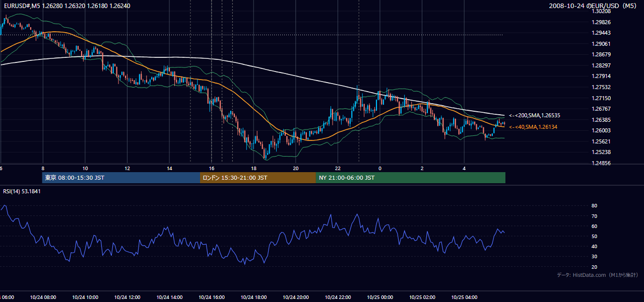Click price level 1.28297 on price axis
This screenshot has width=644, height=302.
click(601, 65)
